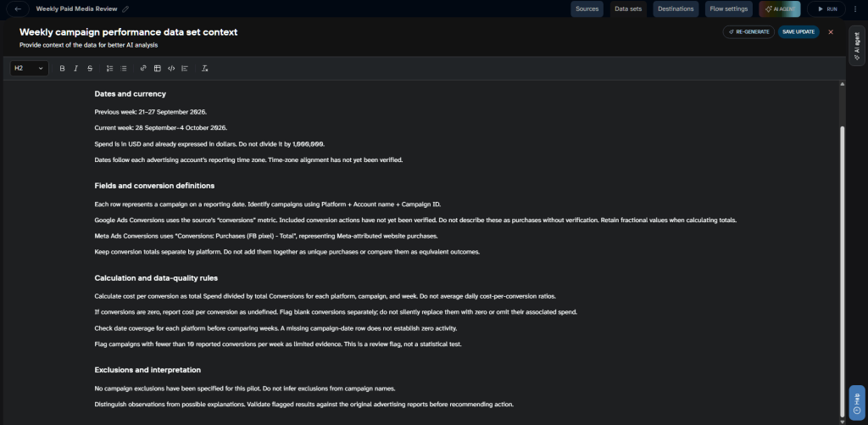Insert a table

pos(157,68)
